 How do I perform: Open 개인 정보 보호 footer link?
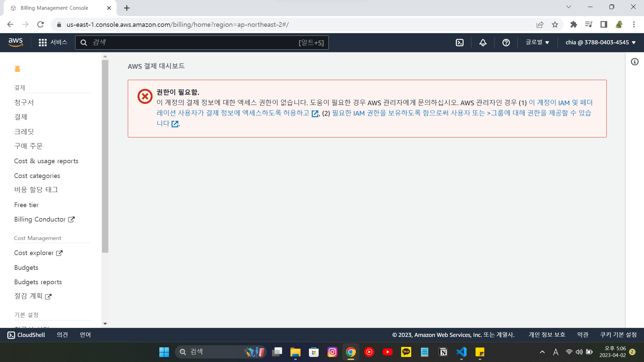point(547,335)
